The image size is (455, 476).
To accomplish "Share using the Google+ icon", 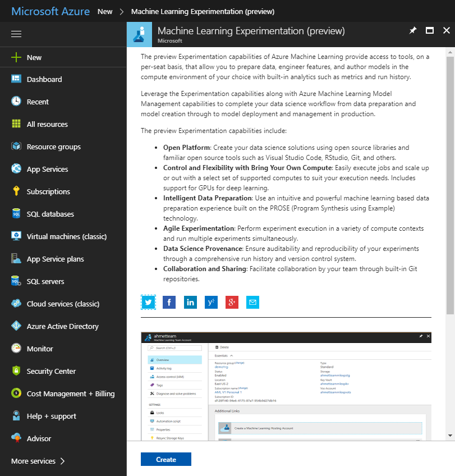I will pos(232,302).
